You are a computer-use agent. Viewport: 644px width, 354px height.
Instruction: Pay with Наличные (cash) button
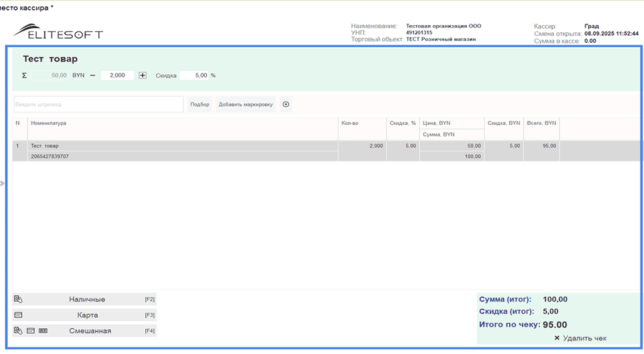tap(87, 299)
